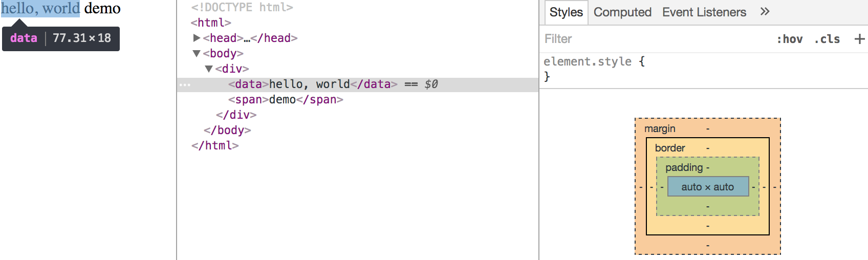
Task: Toggle the :hov element state panel
Action: coord(790,39)
